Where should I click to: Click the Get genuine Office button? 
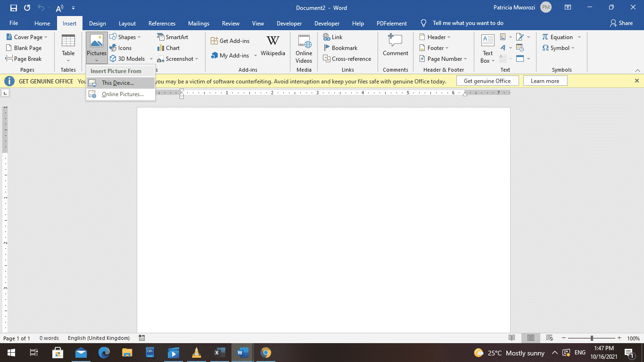[x=487, y=81]
